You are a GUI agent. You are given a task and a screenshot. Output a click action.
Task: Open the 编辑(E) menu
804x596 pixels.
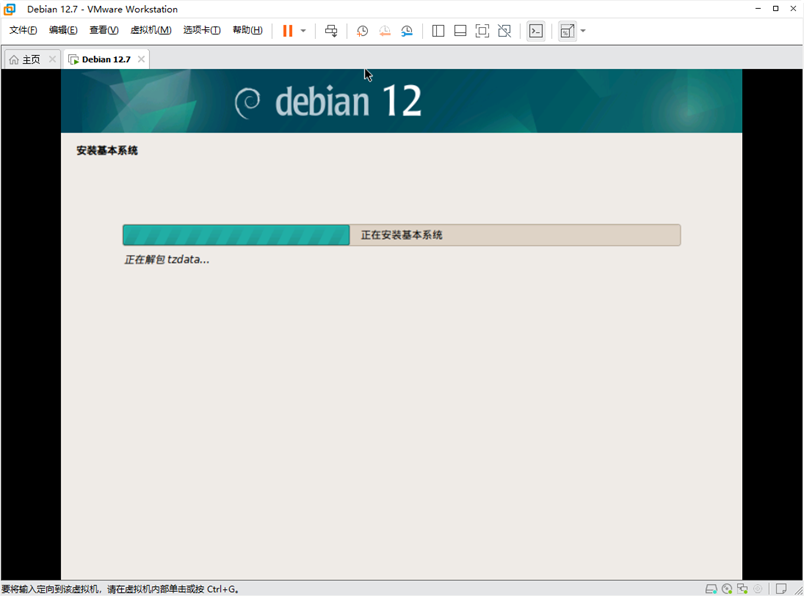pyautogui.click(x=63, y=30)
